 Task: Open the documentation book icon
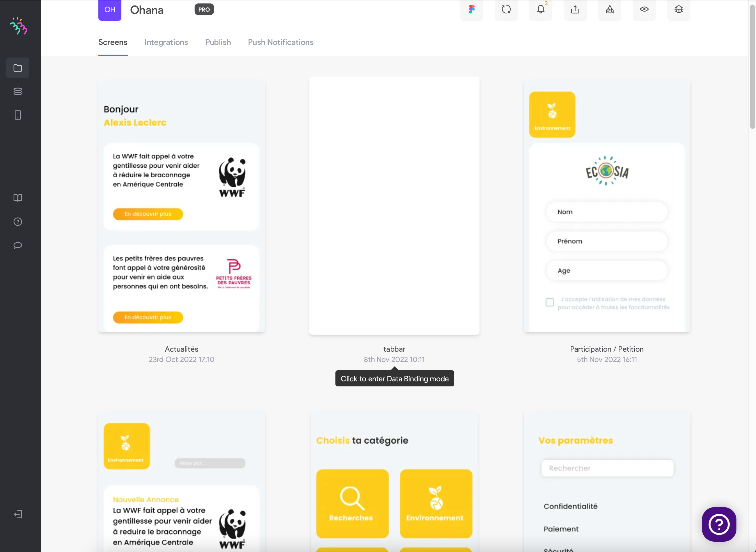point(18,198)
